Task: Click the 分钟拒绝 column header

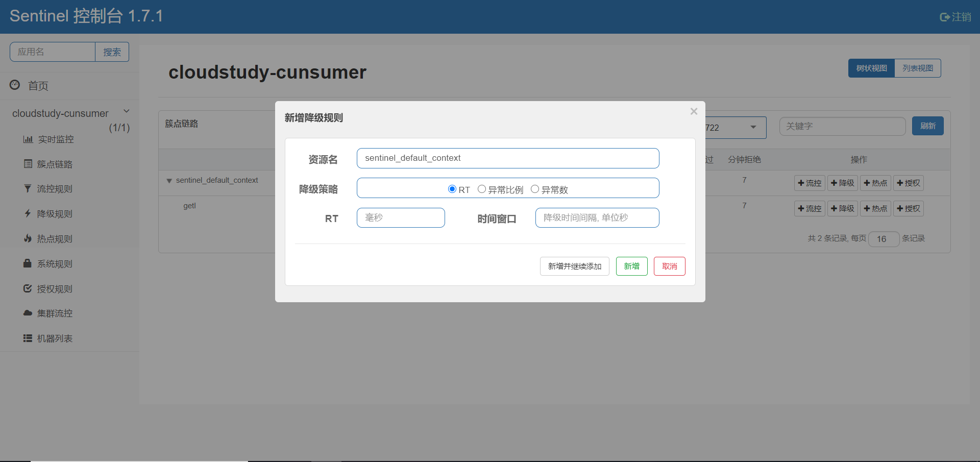Action: [x=744, y=160]
